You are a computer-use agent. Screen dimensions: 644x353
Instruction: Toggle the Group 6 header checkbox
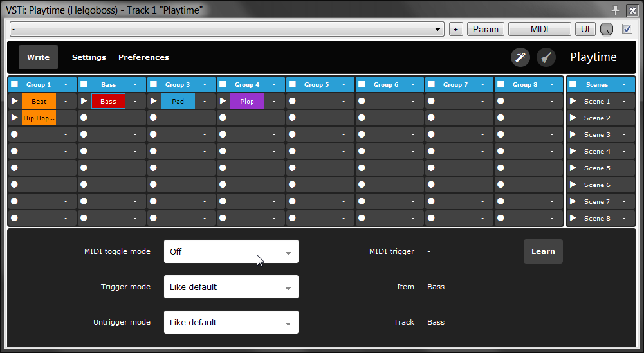click(x=362, y=84)
